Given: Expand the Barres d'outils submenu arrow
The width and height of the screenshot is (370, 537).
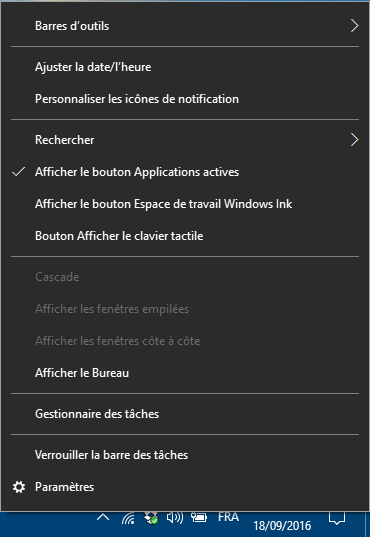Looking at the screenshot, I should click(x=355, y=26).
